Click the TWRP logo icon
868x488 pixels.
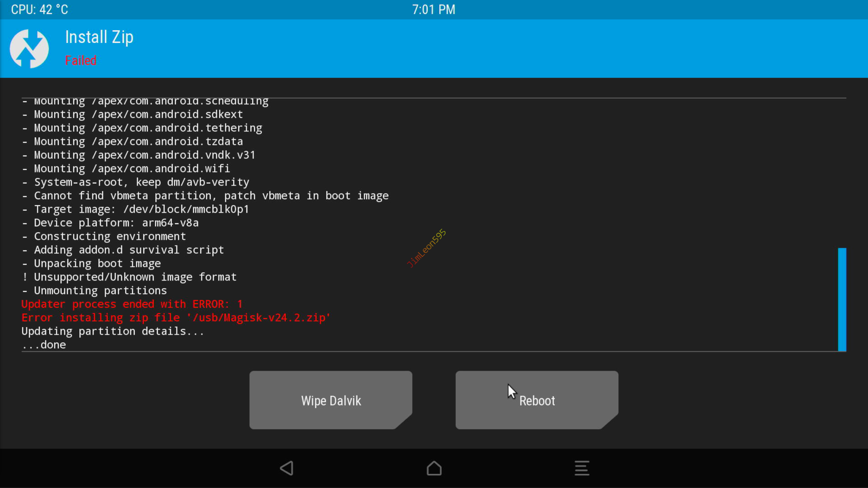tap(29, 48)
